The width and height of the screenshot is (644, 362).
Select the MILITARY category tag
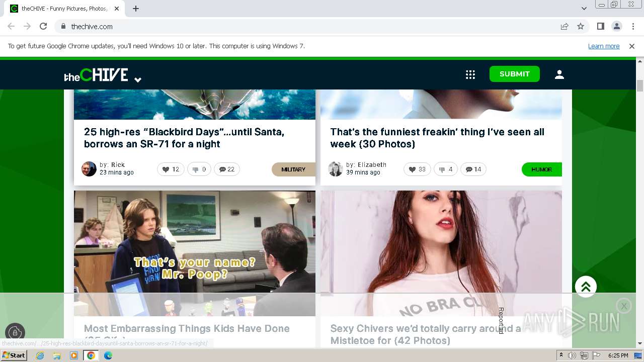coord(293,169)
